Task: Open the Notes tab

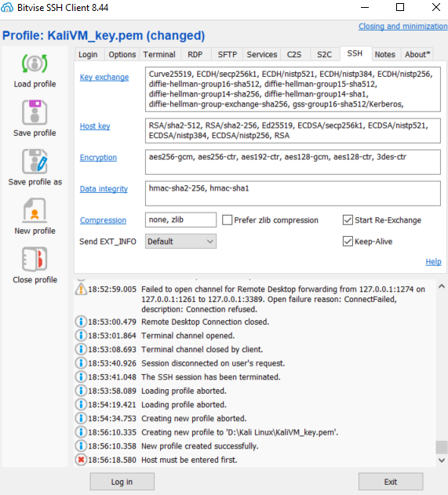Action: 385,55
